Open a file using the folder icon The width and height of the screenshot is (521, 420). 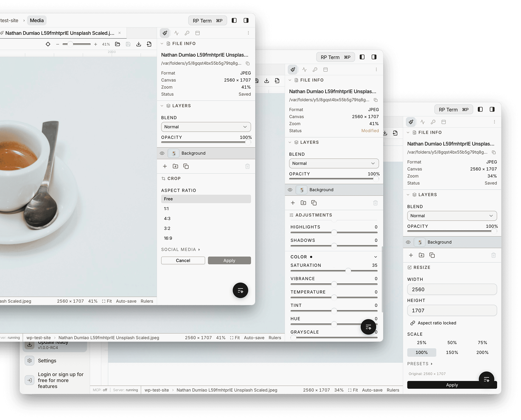(117, 44)
